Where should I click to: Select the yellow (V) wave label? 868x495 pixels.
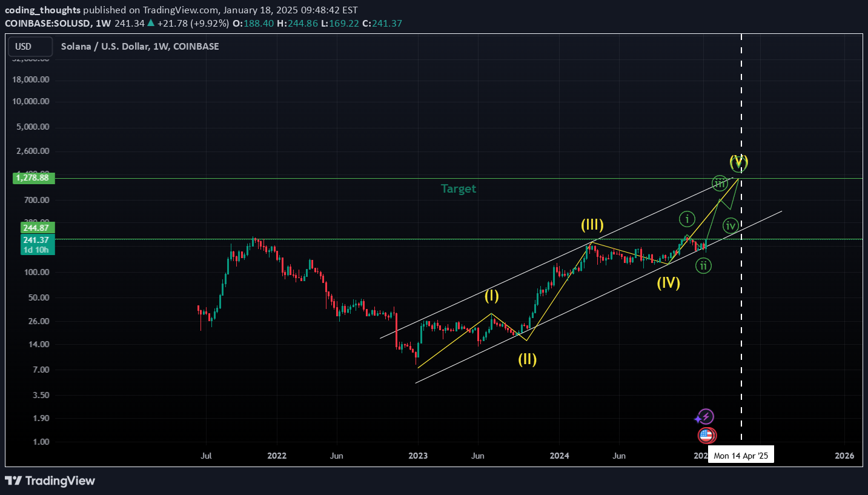click(739, 161)
